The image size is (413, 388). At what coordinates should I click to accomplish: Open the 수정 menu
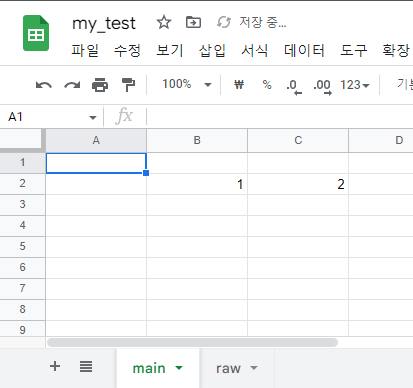click(x=127, y=51)
